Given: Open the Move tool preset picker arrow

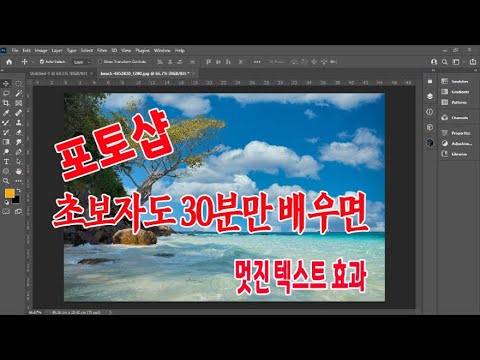Looking at the screenshot, I should [32, 62].
